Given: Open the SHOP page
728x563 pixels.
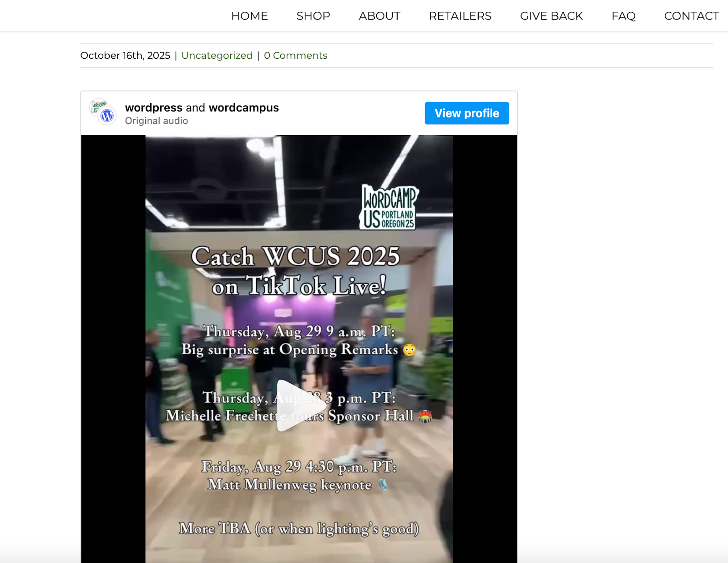Looking at the screenshot, I should [313, 16].
